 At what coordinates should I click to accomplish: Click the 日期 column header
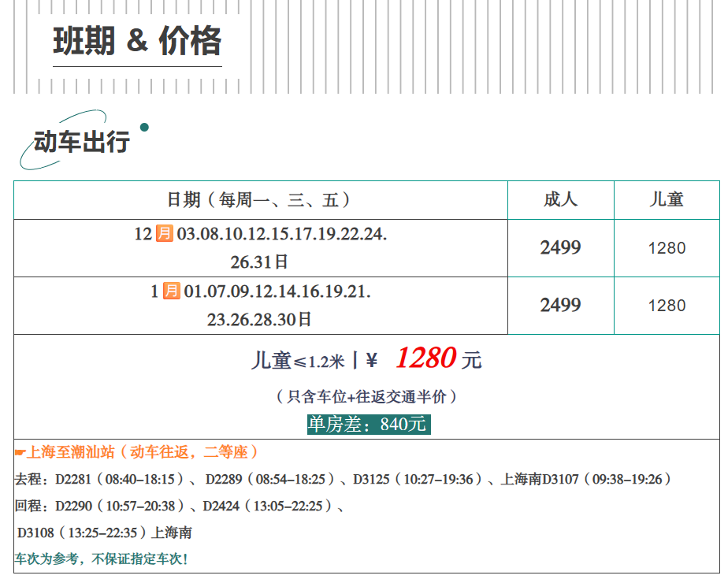pyautogui.click(x=259, y=200)
